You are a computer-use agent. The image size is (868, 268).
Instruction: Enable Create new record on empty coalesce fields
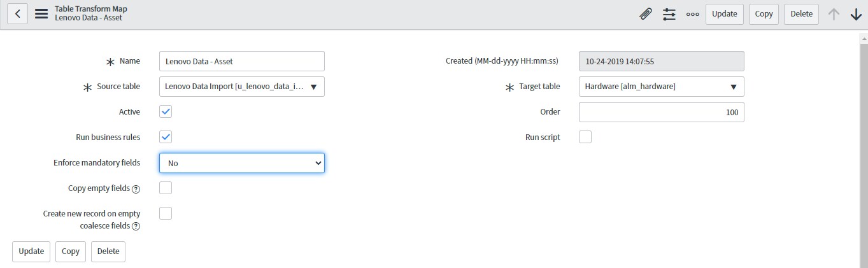166,213
